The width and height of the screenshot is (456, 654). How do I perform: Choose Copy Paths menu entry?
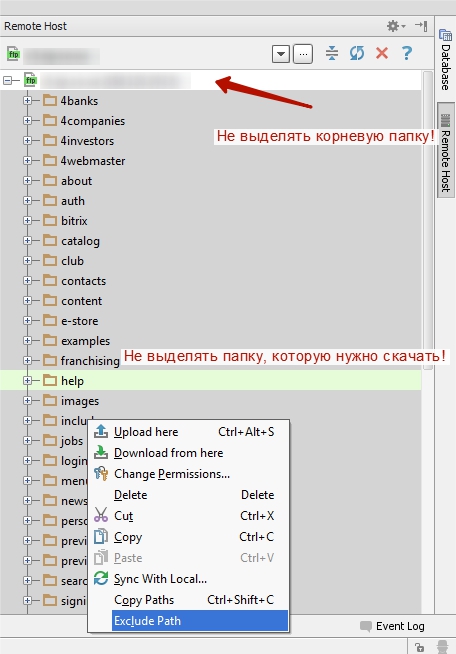[x=188, y=600]
